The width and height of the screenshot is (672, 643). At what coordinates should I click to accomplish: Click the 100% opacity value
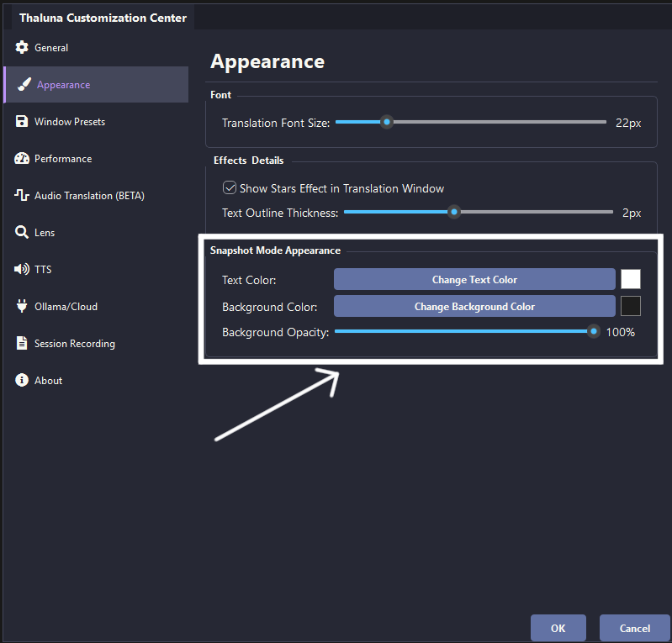pyautogui.click(x=620, y=332)
